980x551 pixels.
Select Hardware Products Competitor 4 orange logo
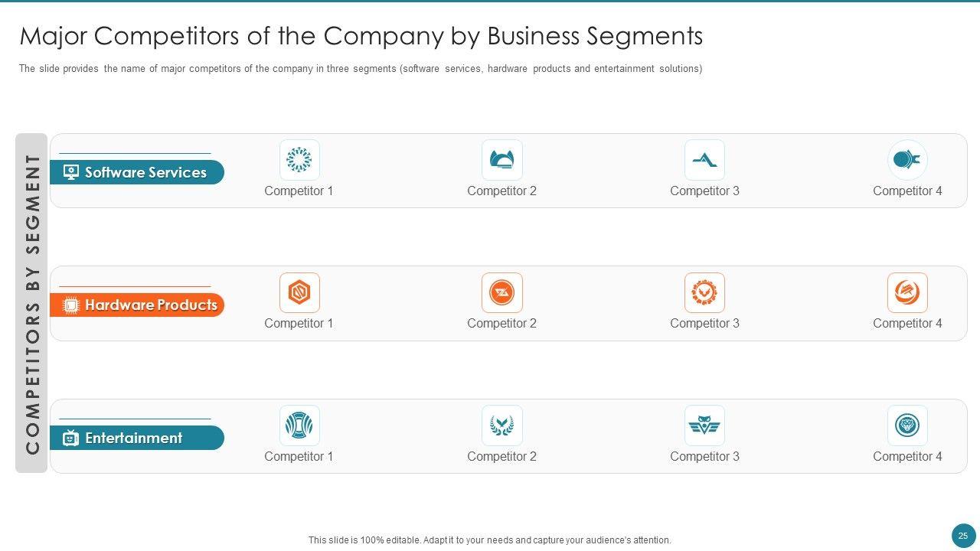pos(907,292)
